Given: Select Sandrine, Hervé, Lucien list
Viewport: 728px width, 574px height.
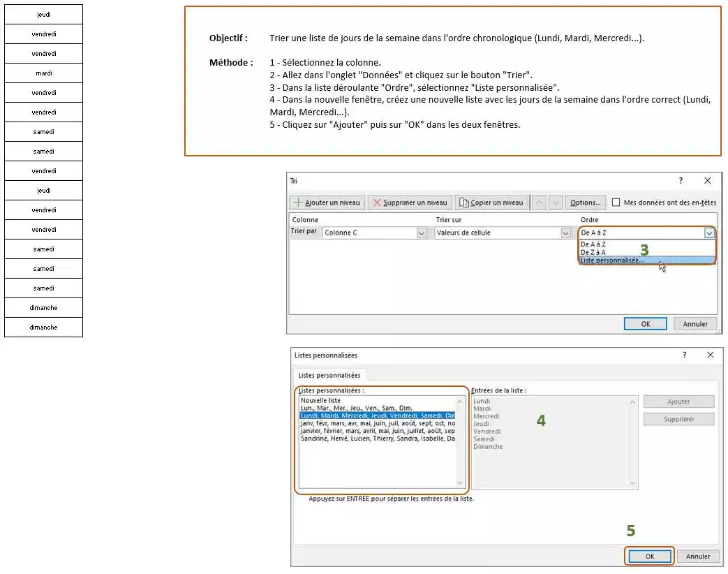Looking at the screenshot, I should pos(378,439).
